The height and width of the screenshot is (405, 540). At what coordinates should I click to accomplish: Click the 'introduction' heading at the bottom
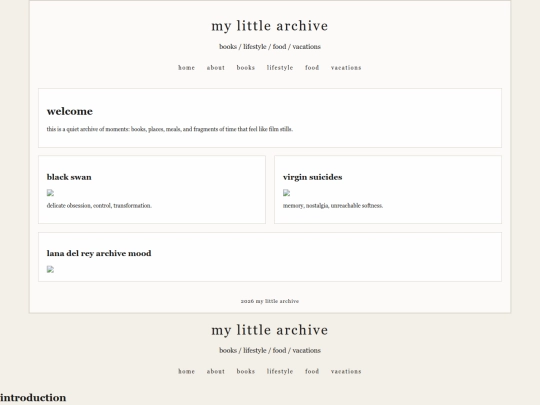[x=33, y=398]
